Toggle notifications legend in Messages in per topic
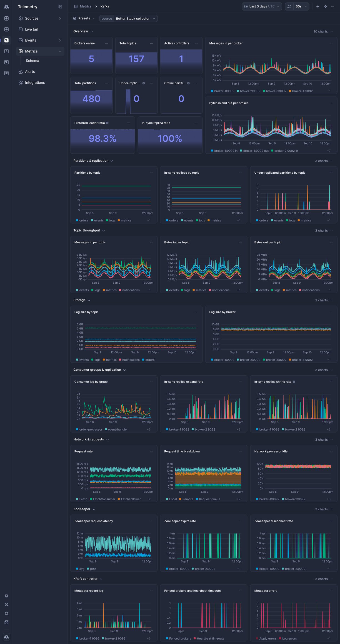The width and height of the screenshot is (340, 644). (x=129, y=290)
